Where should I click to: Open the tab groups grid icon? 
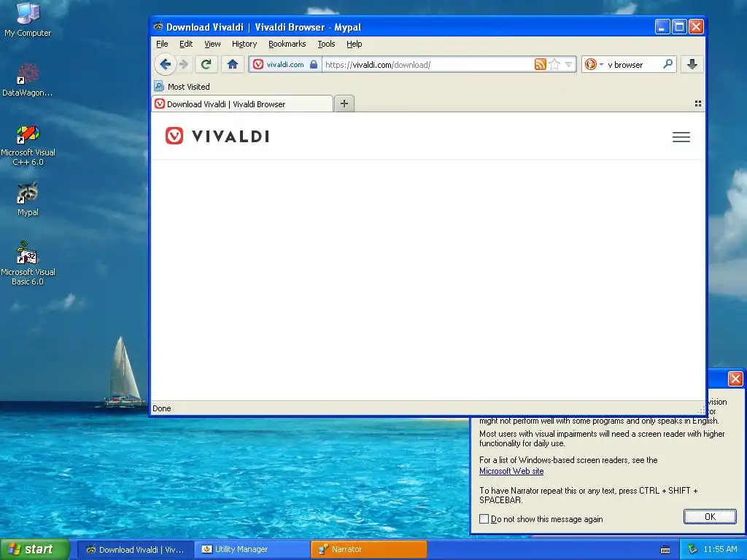(x=698, y=104)
